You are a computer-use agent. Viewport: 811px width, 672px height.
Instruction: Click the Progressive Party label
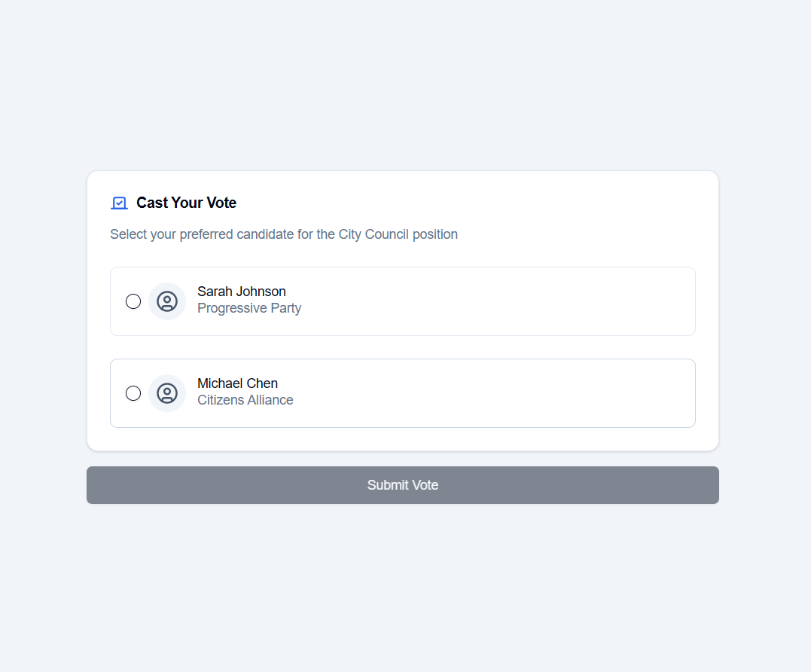pos(248,308)
